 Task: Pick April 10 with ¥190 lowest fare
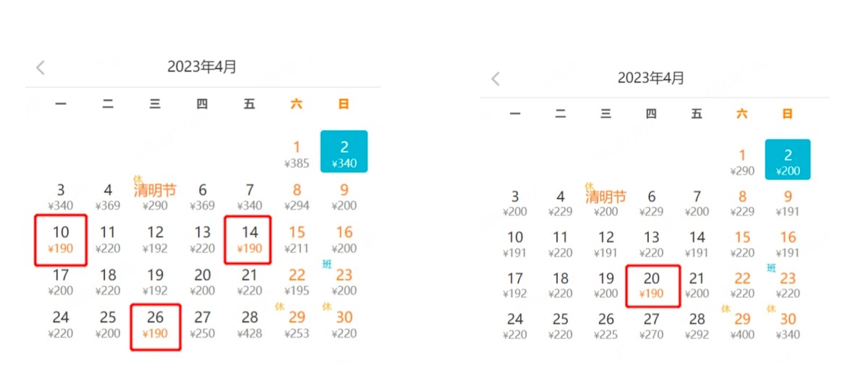click(x=61, y=239)
